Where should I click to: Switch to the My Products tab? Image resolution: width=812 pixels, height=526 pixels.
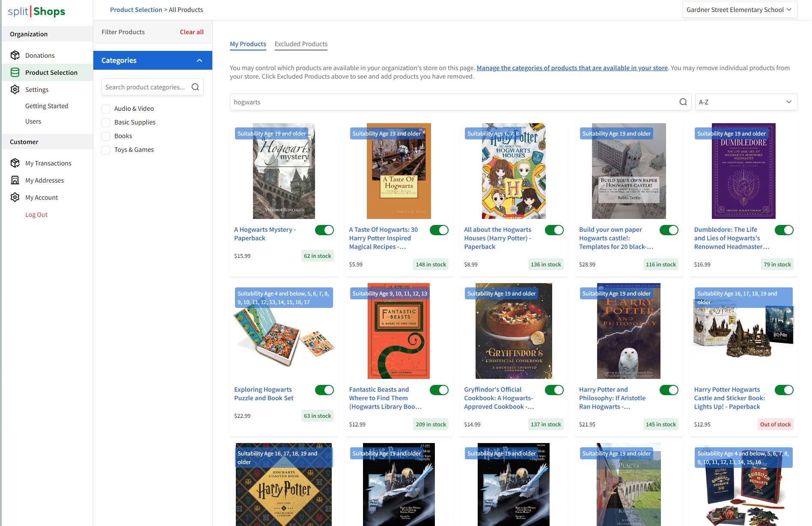pos(248,44)
